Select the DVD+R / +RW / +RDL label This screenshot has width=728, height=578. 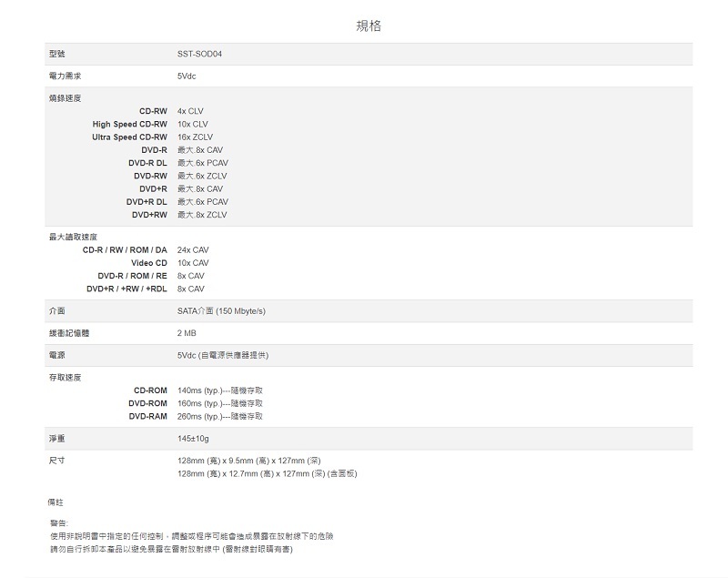[126, 289]
